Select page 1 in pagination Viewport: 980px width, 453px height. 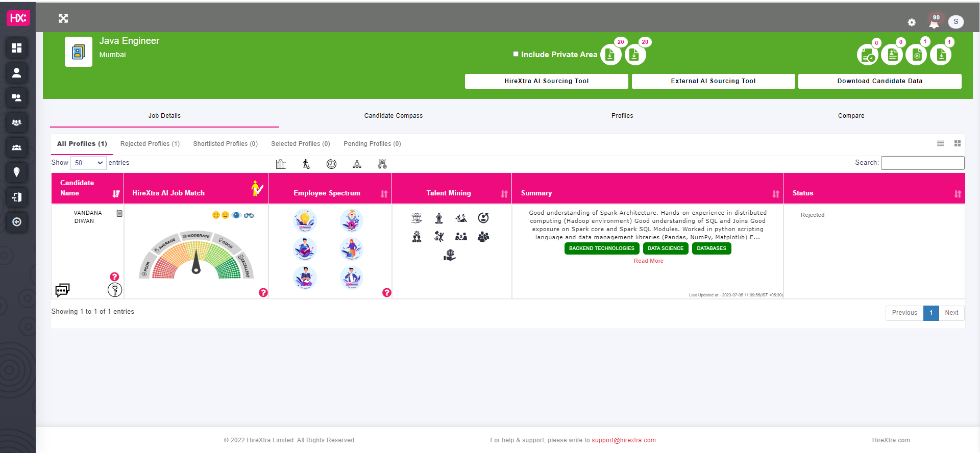(x=931, y=313)
